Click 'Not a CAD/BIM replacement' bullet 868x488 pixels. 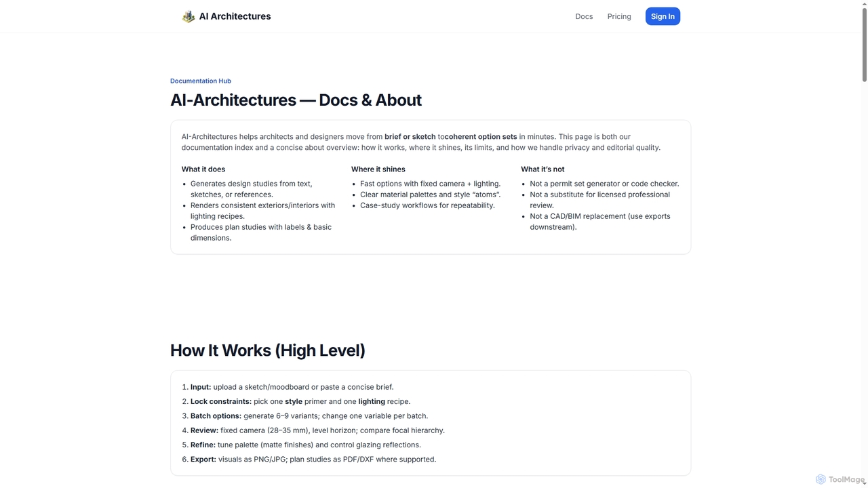[600, 222]
